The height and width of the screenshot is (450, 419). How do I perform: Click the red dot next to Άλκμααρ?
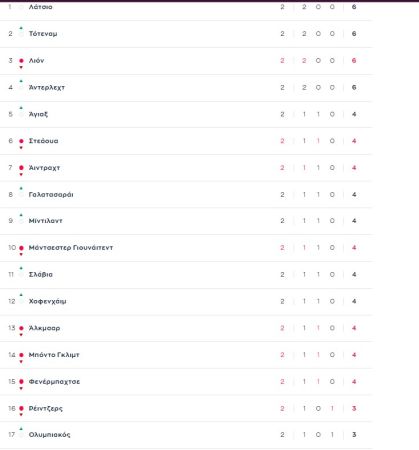[21, 328]
